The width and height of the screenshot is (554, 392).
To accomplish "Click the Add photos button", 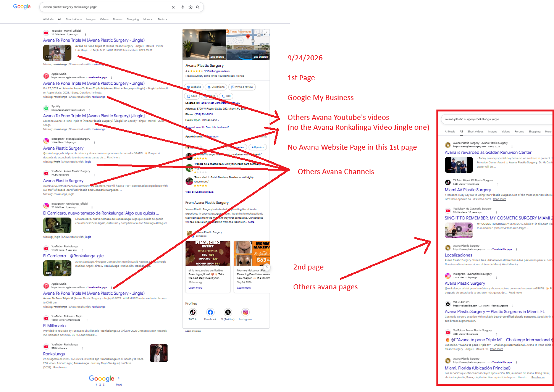I will coord(257,147).
